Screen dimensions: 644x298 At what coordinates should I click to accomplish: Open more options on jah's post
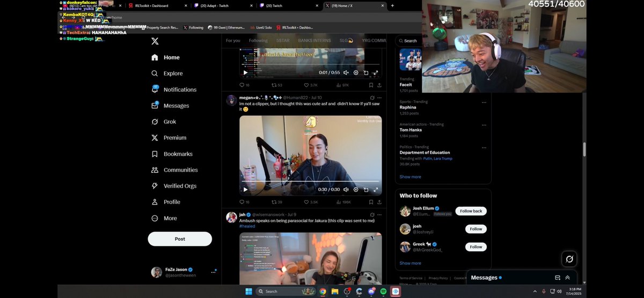coord(379,215)
